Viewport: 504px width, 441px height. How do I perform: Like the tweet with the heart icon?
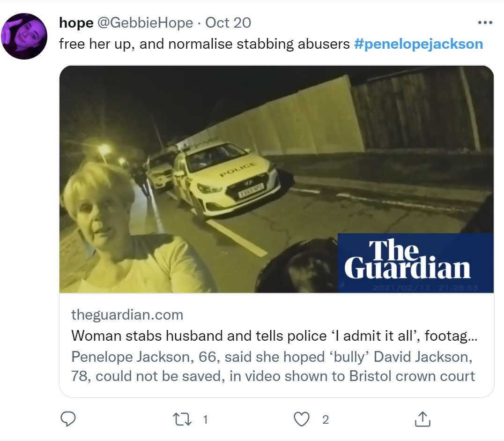(302, 419)
